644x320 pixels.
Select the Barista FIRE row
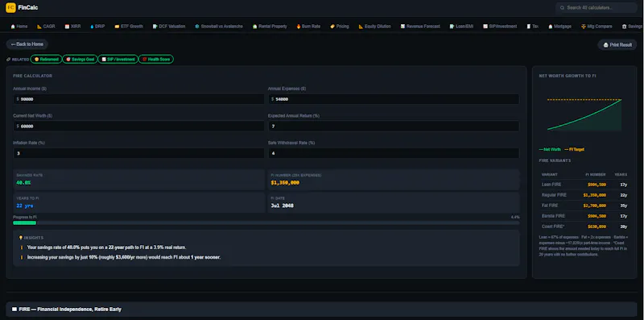[584, 216]
